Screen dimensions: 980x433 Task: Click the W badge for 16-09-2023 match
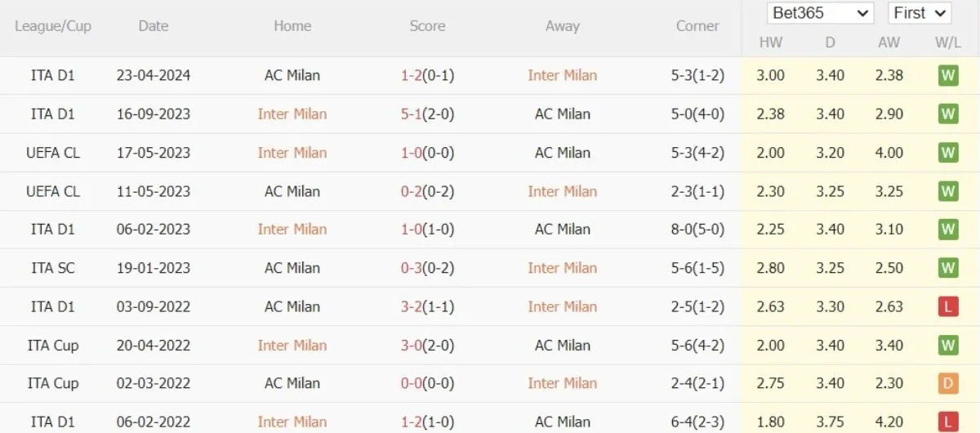(x=947, y=114)
